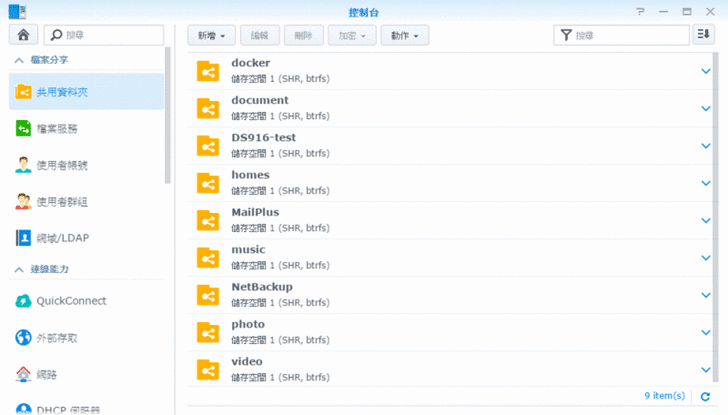
Task: Click the 網域/LDAP address book icon
Action: [23, 238]
